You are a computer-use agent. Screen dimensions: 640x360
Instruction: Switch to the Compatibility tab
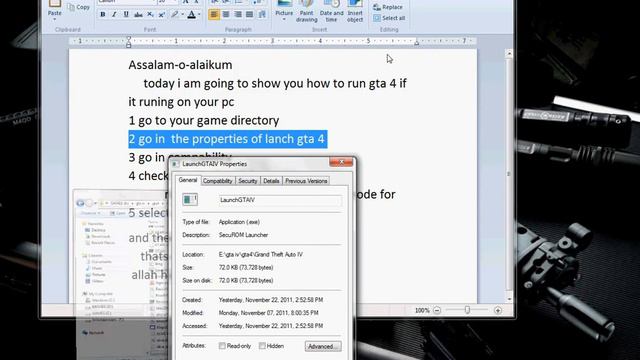tap(218, 181)
